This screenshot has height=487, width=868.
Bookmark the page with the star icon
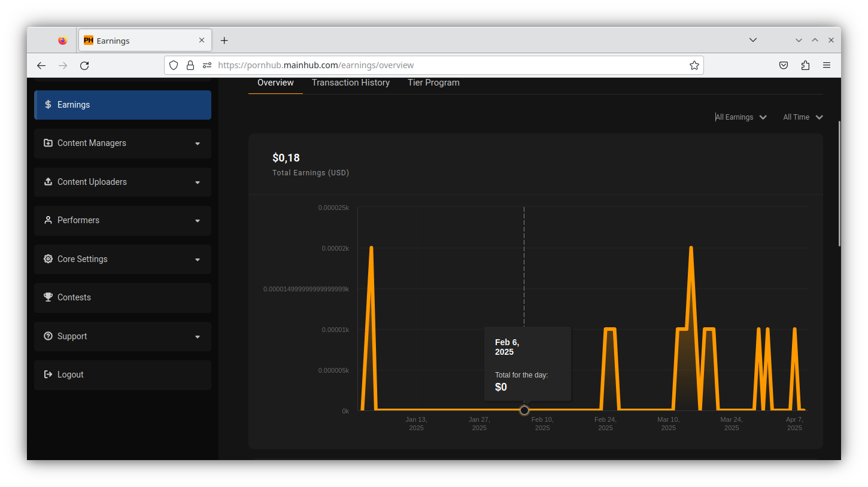pos(694,65)
